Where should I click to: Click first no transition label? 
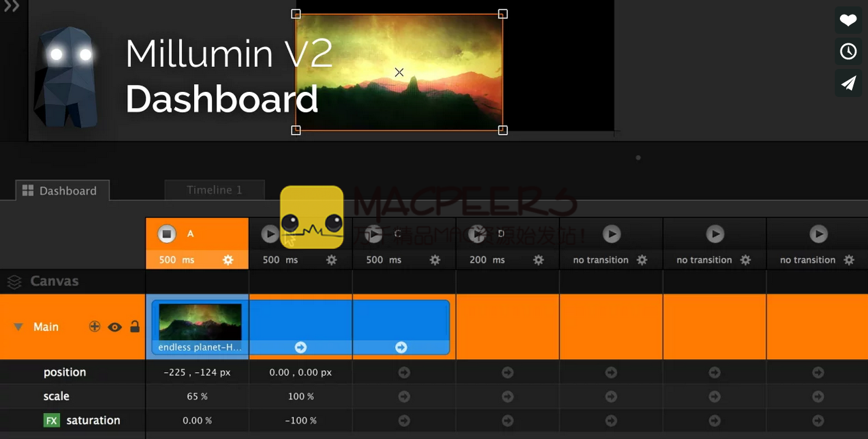point(600,260)
